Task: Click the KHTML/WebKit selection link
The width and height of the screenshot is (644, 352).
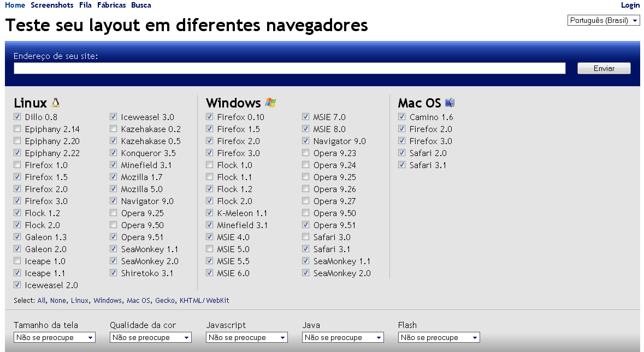Action: (204, 300)
